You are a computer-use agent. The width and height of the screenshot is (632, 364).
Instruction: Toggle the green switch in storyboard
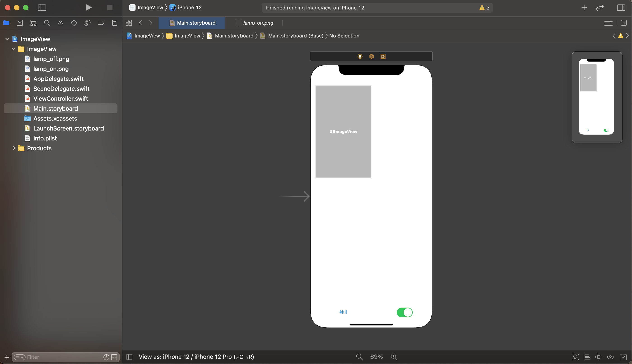(x=405, y=313)
